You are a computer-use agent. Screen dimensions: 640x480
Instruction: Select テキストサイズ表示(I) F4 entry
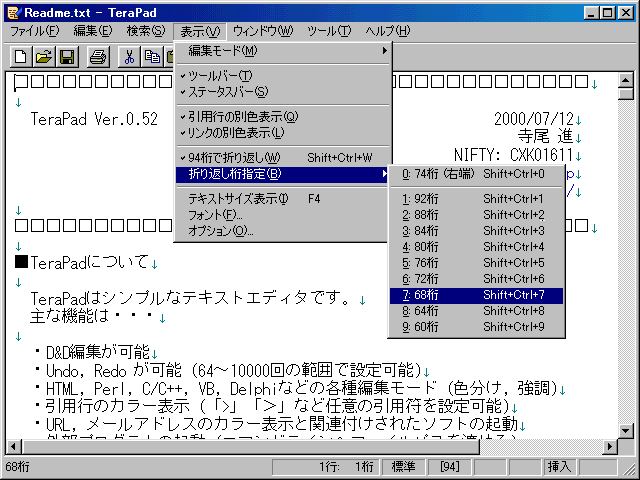(282, 199)
